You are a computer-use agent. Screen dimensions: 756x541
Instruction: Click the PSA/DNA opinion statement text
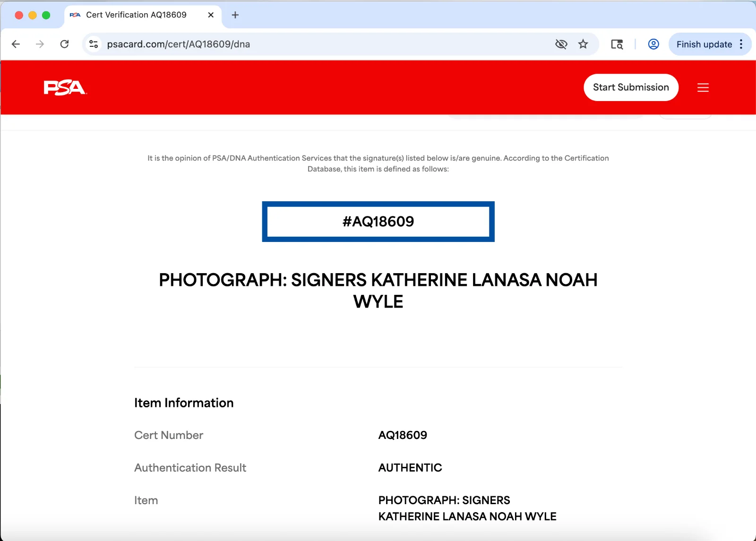378,163
